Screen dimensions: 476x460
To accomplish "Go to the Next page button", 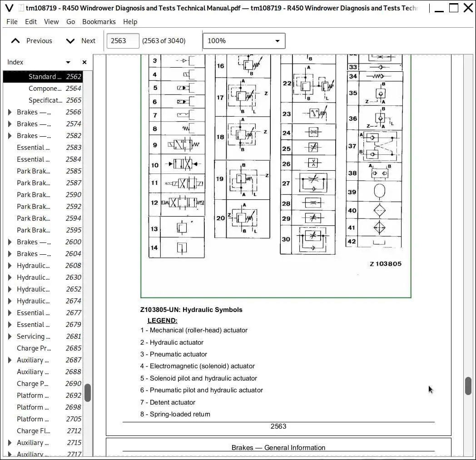I will 81,41.
